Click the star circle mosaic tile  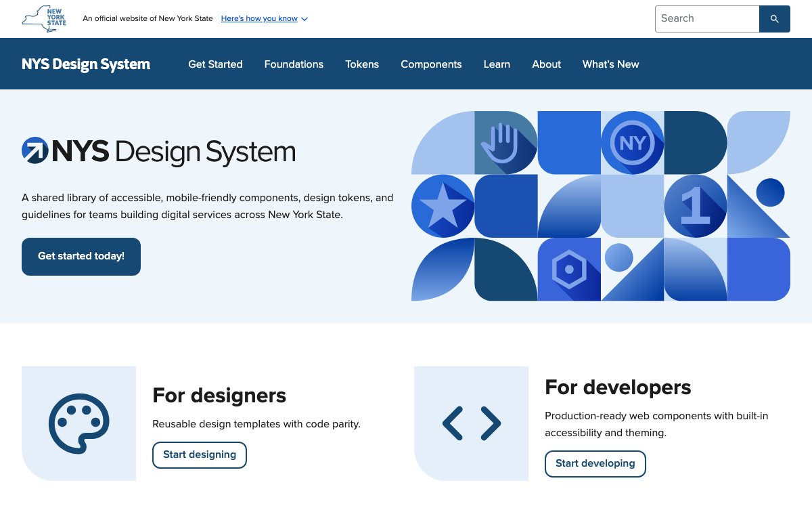[x=443, y=206]
